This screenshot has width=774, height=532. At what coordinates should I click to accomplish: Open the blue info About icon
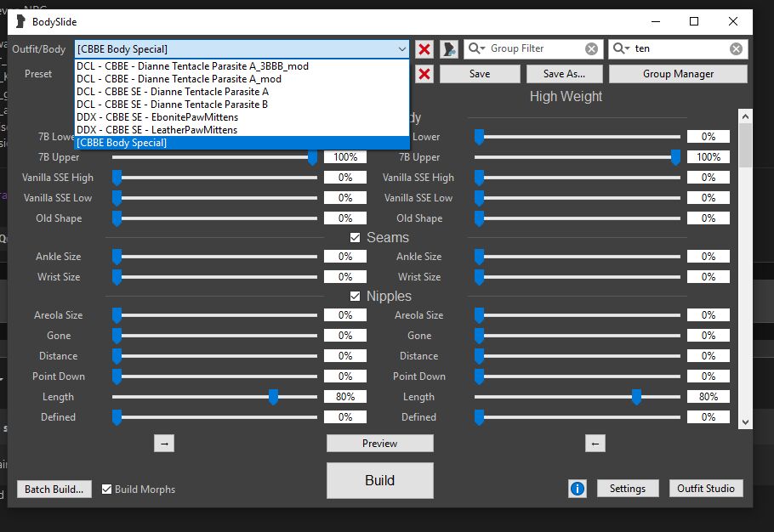(577, 488)
